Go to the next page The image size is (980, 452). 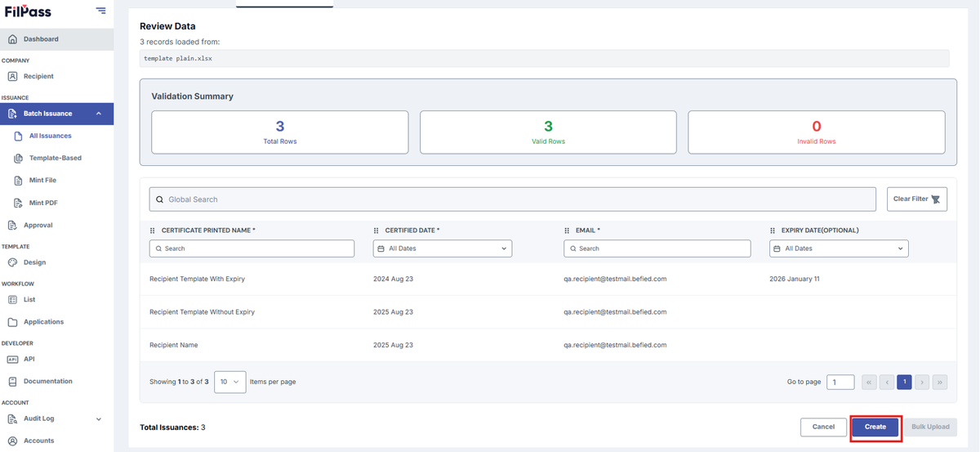tap(922, 382)
